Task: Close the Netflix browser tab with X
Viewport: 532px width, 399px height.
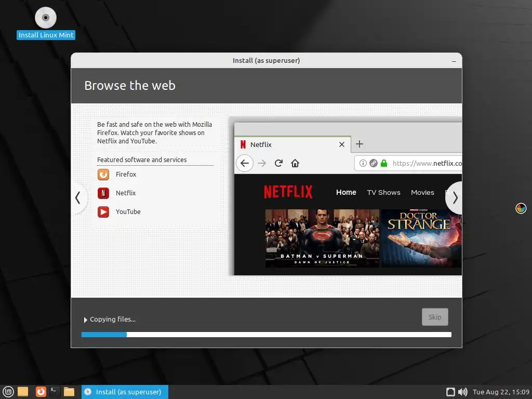Action: click(x=342, y=144)
